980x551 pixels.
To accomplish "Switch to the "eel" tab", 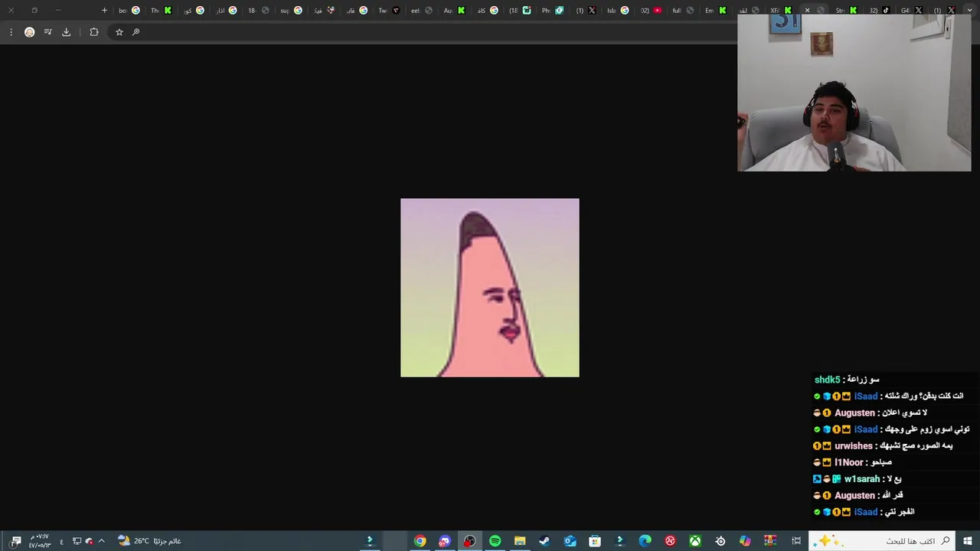I will (422, 10).
